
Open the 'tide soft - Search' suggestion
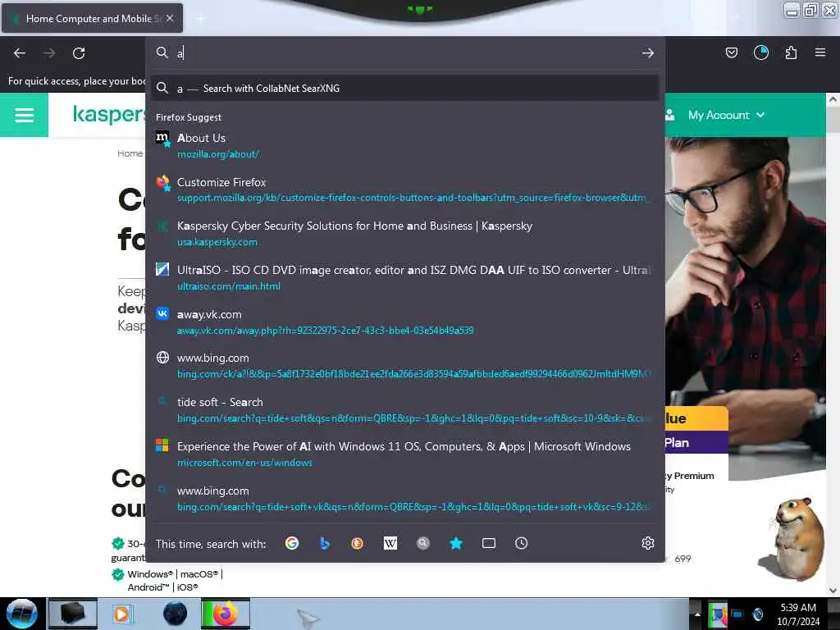pos(405,410)
